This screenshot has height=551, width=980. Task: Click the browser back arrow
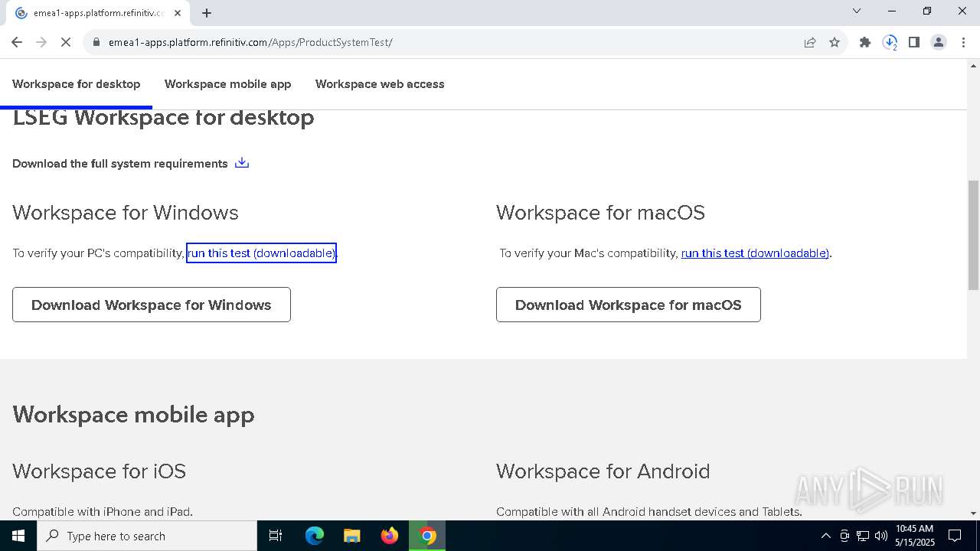coord(17,42)
